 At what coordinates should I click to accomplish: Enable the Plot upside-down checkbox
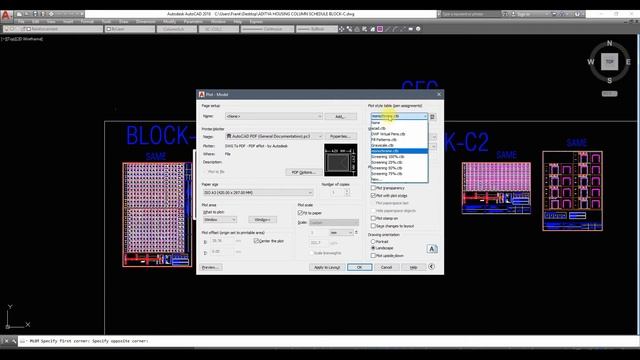[373, 256]
